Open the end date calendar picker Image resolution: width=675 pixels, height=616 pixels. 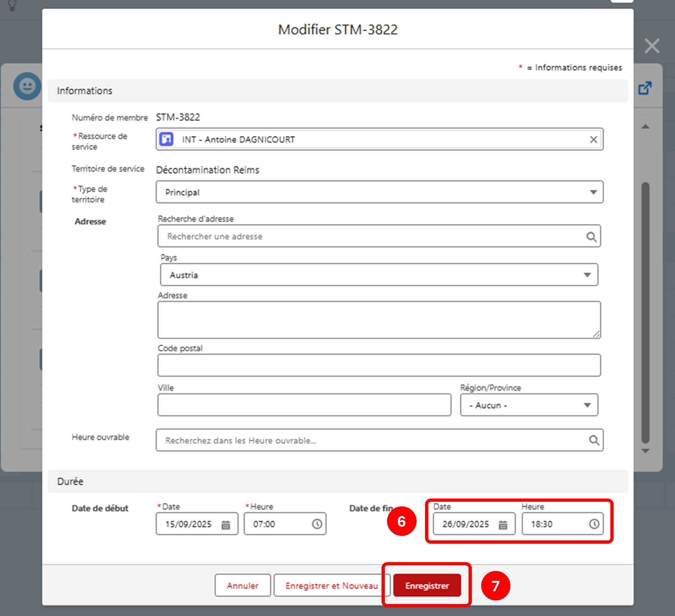(x=503, y=524)
